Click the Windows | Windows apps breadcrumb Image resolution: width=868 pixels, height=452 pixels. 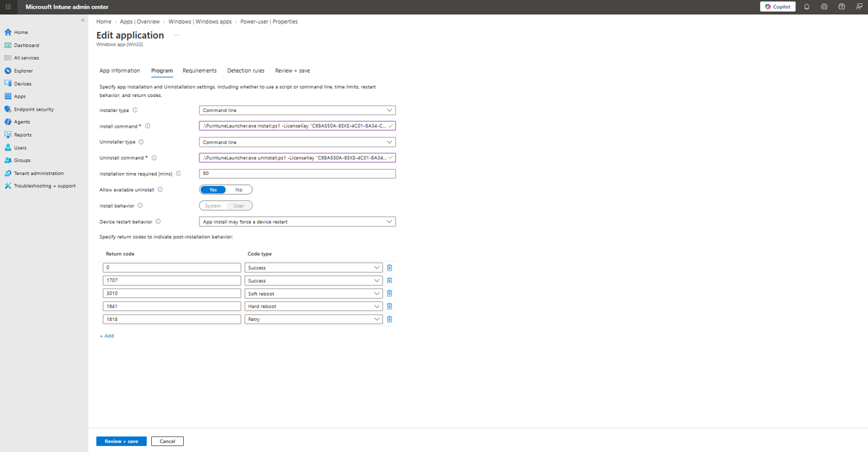(200, 22)
